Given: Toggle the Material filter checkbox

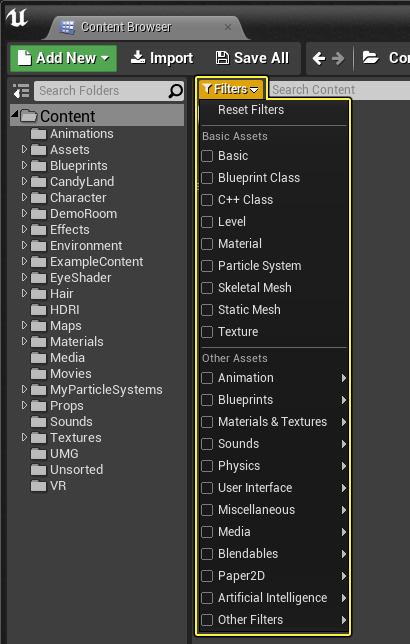Looking at the screenshot, I should (x=207, y=244).
